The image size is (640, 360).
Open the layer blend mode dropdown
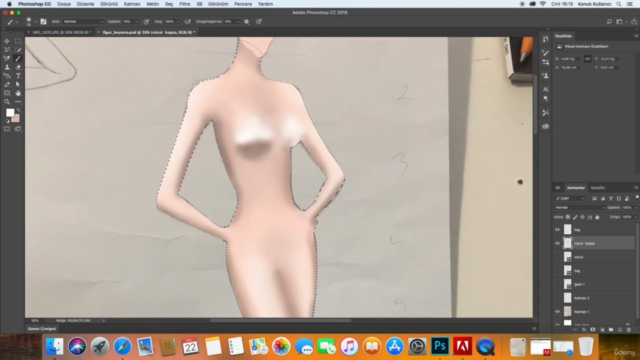click(x=579, y=208)
